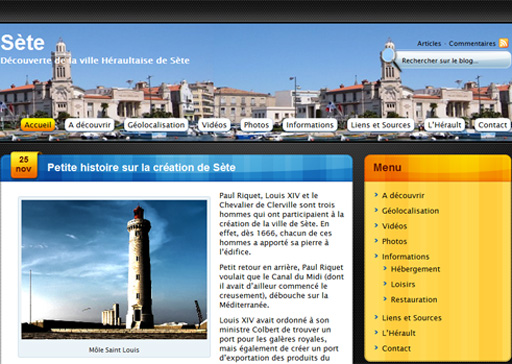Open the Articles feed link

[x=429, y=43]
